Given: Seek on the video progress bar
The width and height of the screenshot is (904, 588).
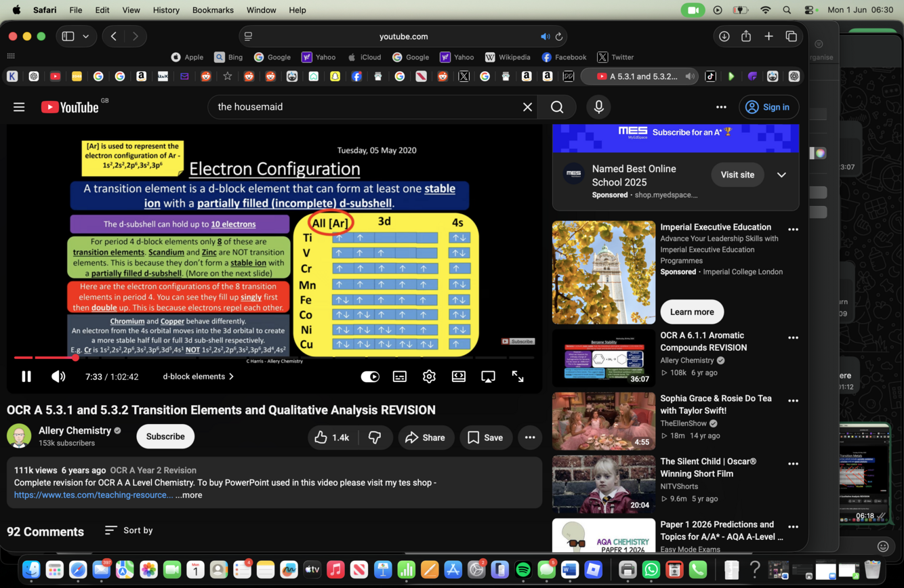Looking at the screenshot, I should pos(274,357).
